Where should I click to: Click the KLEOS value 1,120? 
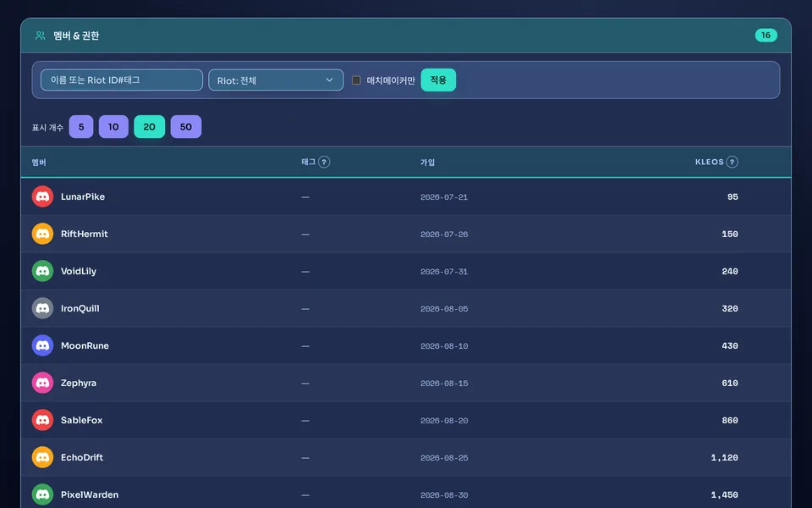pos(725,458)
